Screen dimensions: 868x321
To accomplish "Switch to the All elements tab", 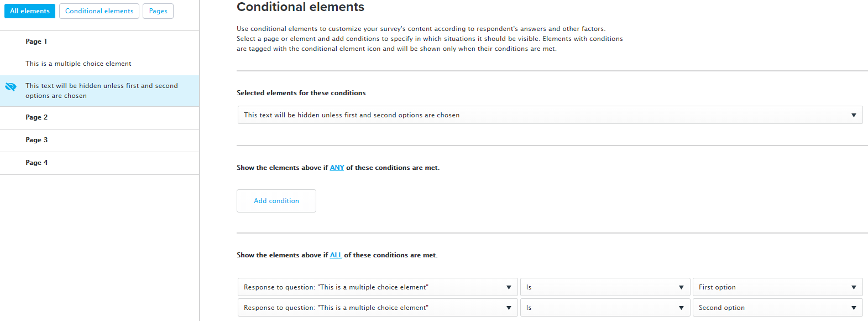I will (30, 11).
